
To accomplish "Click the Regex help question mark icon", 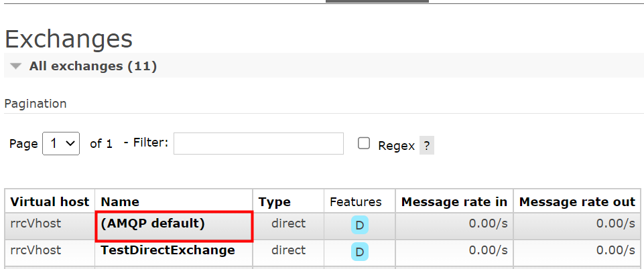I will tap(426, 145).
